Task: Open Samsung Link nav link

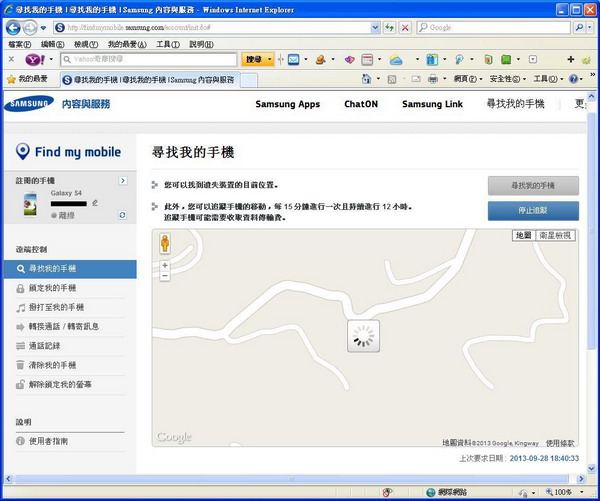Action: pos(432,104)
